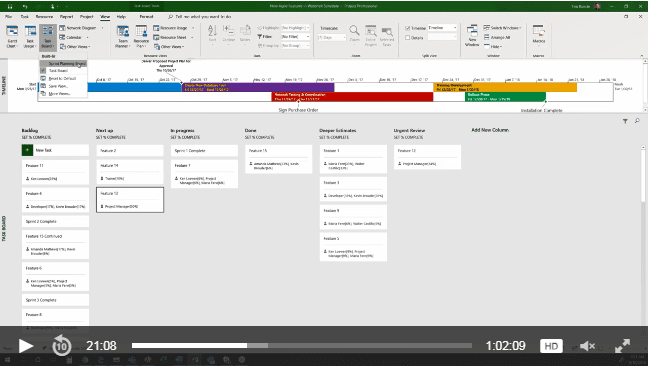Select Sprint Planning Board menu entry
The height and width of the screenshot is (366, 648).
tap(63, 64)
